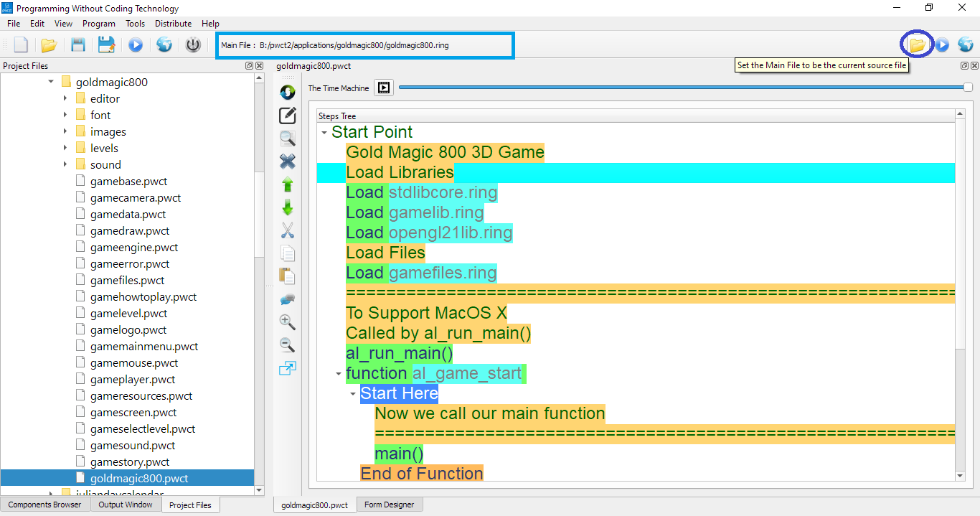
Task: Open the Distribute menu
Action: point(173,24)
